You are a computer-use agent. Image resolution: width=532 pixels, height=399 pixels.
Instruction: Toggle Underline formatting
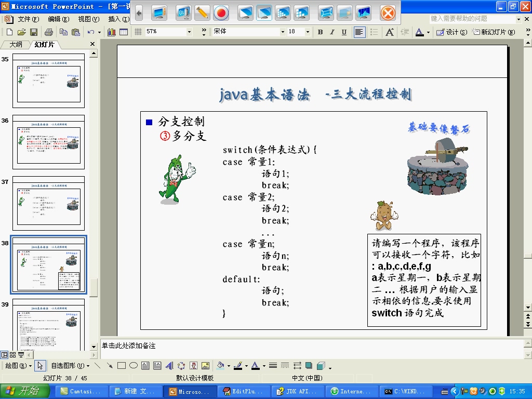344,32
